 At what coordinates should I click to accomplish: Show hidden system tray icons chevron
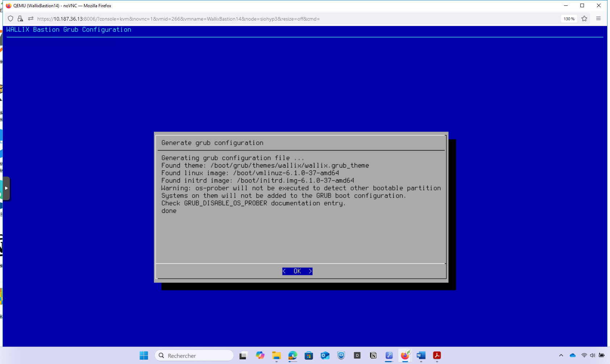(x=561, y=356)
